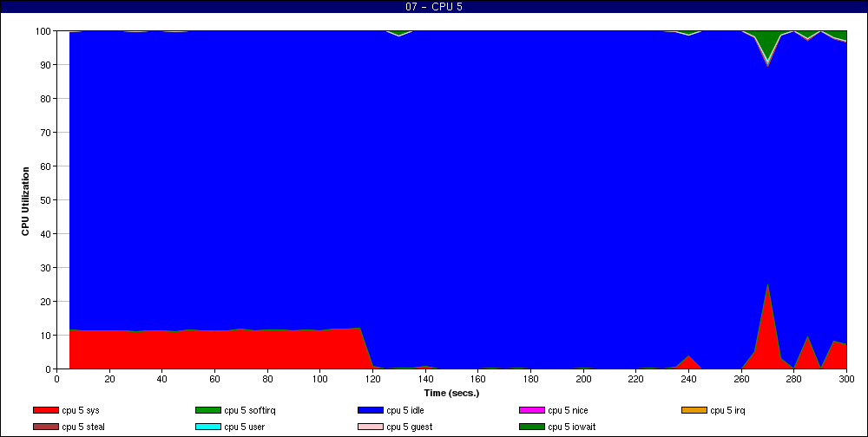868x437 pixels.
Task: Click the x-axis tick label 180
Action: pos(531,379)
